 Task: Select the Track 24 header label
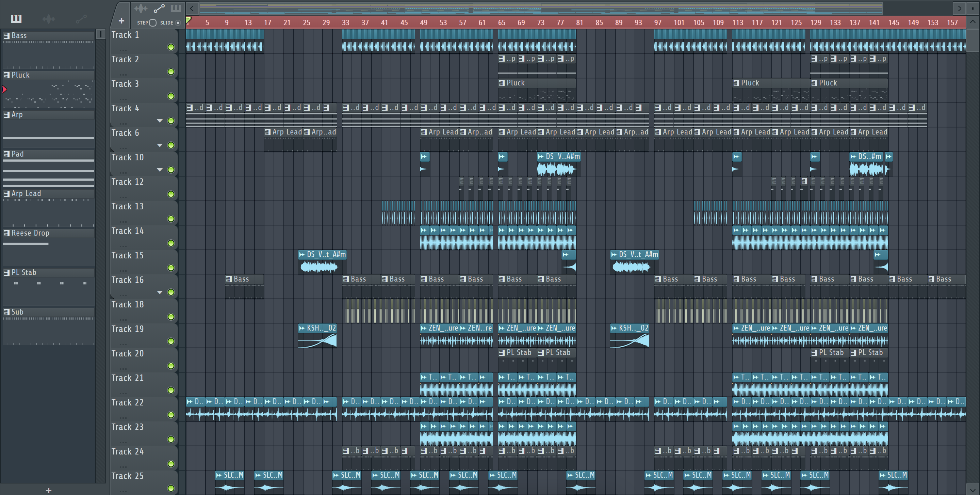128,451
